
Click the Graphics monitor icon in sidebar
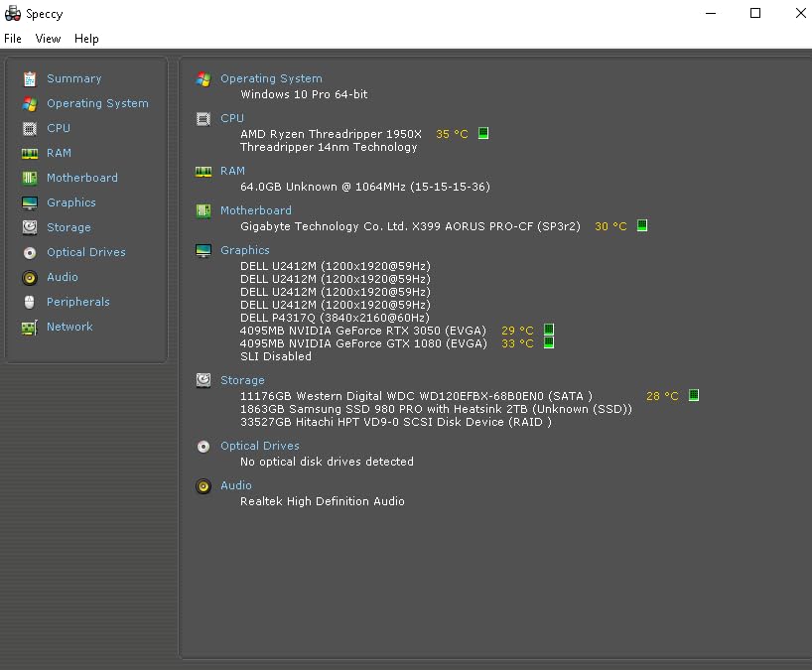point(30,202)
